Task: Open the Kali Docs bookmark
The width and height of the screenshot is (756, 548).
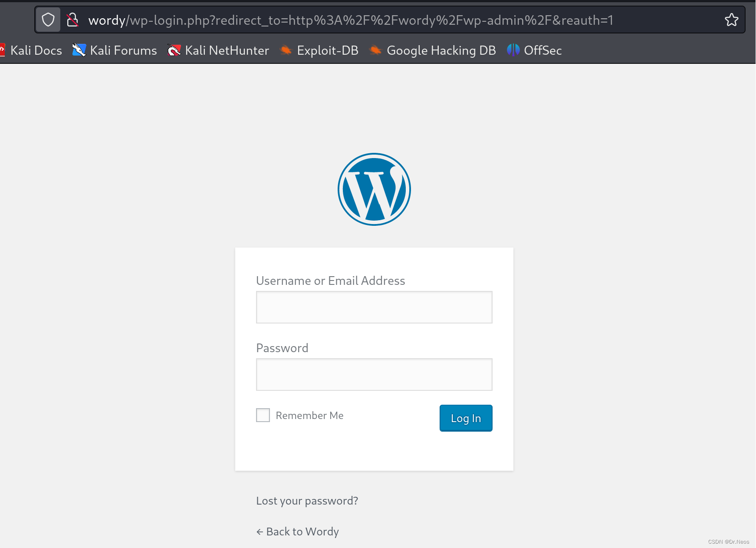Action: [36, 50]
